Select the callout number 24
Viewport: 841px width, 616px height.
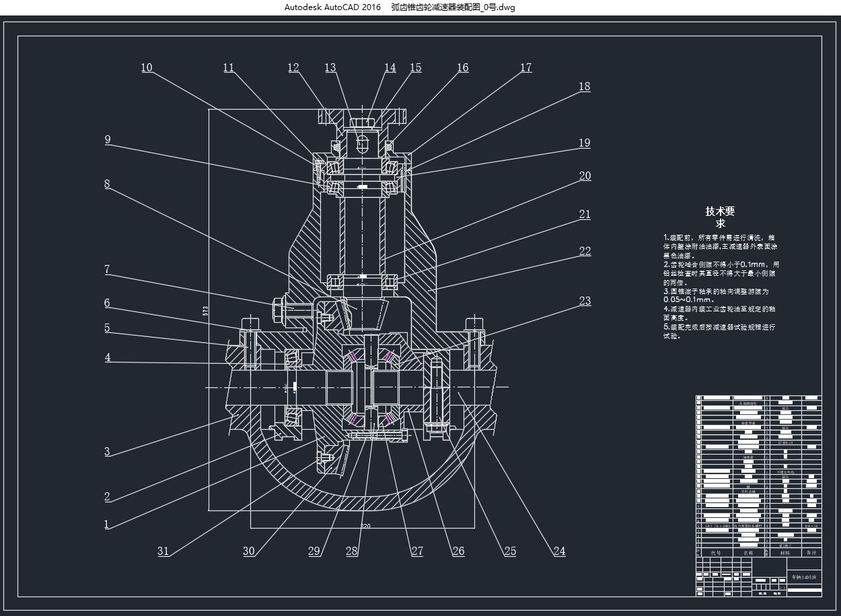pyautogui.click(x=559, y=551)
